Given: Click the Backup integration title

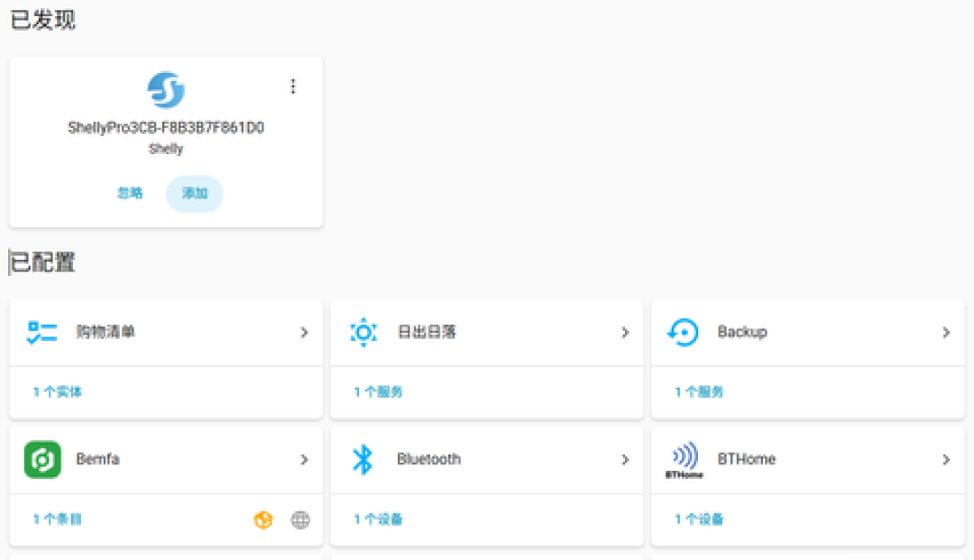Looking at the screenshot, I should pyautogui.click(x=742, y=332).
